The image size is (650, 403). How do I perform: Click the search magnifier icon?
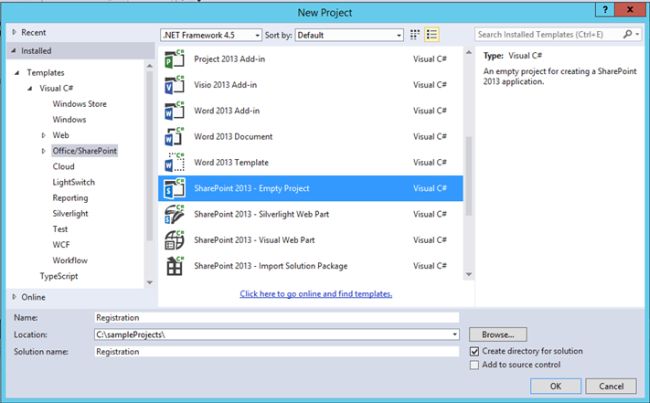(x=628, y=34)
